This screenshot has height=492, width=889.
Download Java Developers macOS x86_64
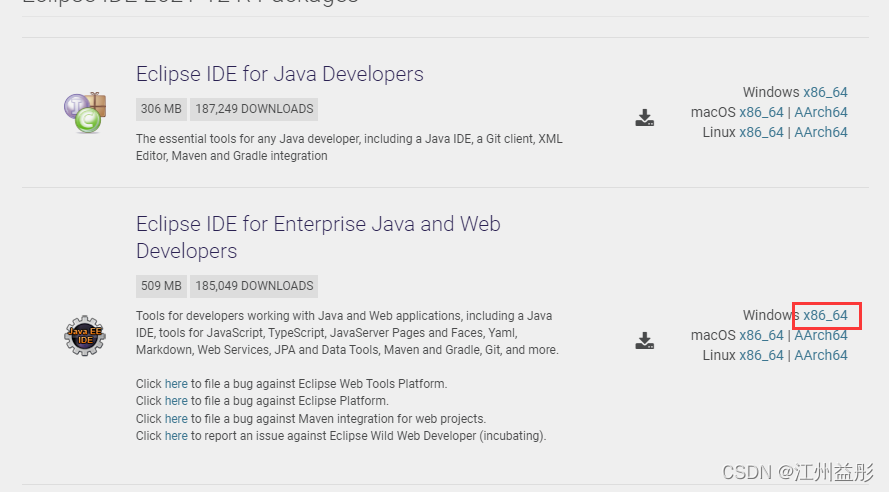tap(761, 112)
